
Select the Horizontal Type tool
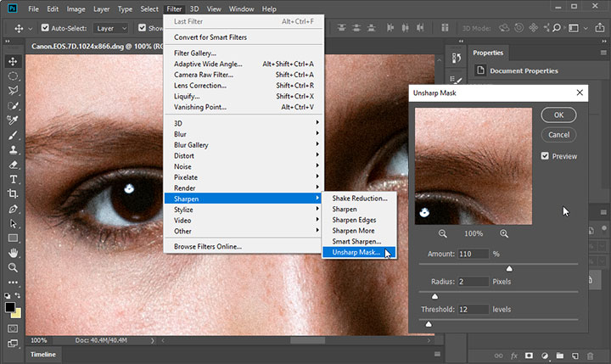coord(14,179)
